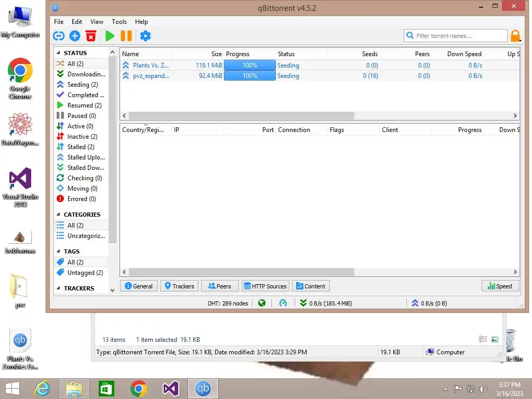Click the Add torrent file plus icon
Image resolution: width=532 pixels, height=399 pixels.
[75, 36]
